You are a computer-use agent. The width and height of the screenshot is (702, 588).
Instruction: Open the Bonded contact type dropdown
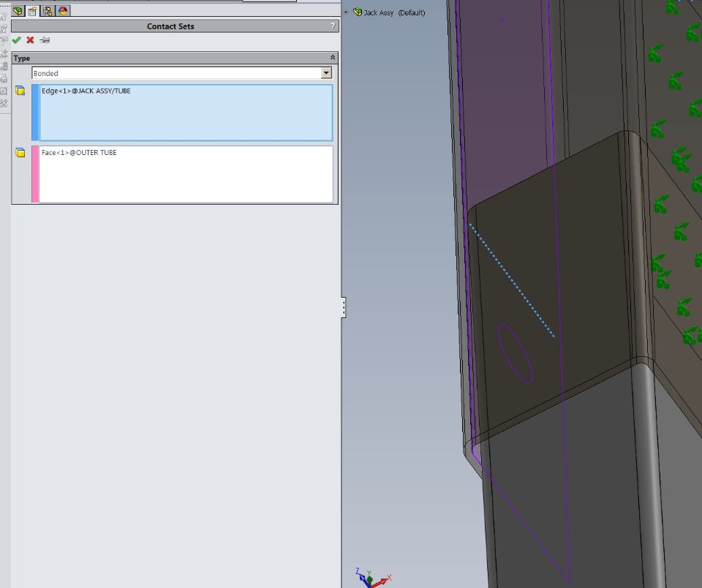tap(326, 73)
